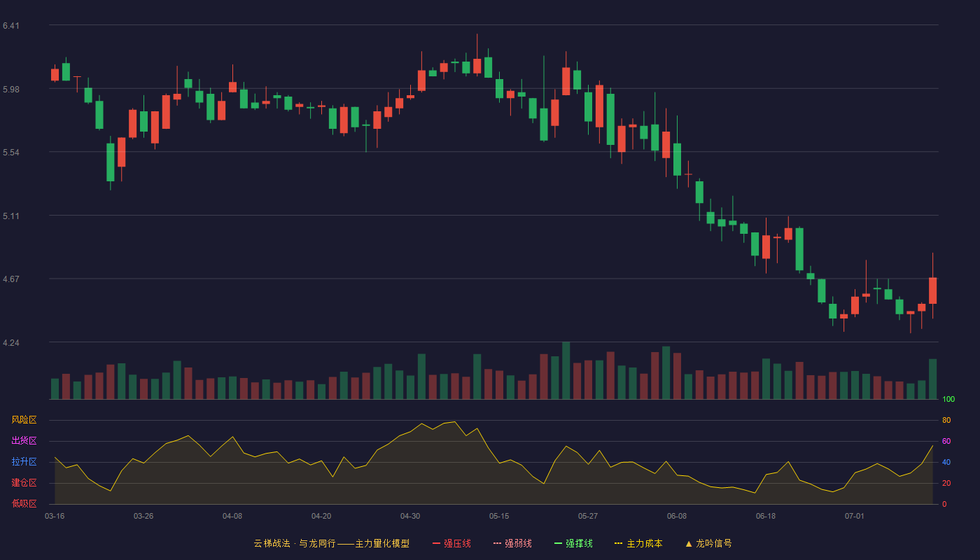Click the 5.54 price axis label

(x=11, y=153)
